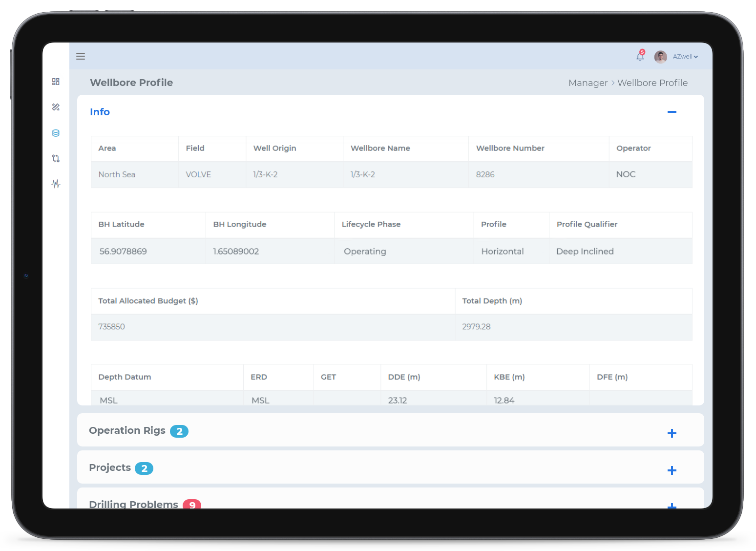The height and width of the screenshot is (551, 756).
Task: Expand the Projects section plus icon
Action: (672, 470)
